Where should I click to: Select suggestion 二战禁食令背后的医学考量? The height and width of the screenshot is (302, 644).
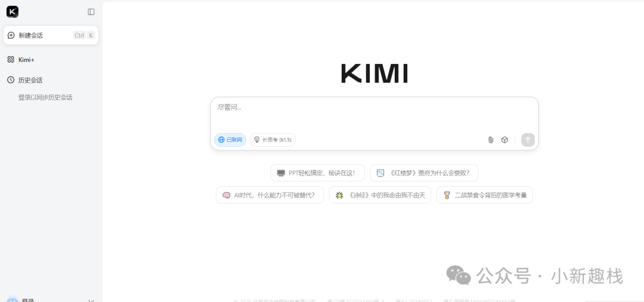click(x=485, y=195)
